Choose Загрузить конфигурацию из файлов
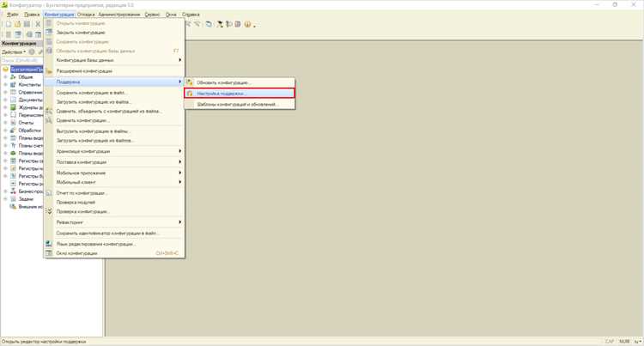The width and height of the screenshot is (644, 346). click(x=114, y=140)
